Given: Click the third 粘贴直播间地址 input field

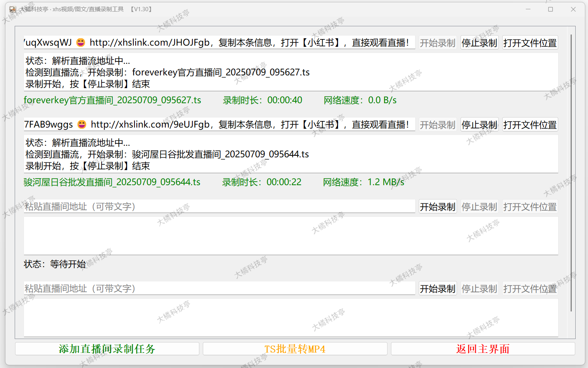Looking at the screenshot, I should pyautogui.click(x=219, y=206).
